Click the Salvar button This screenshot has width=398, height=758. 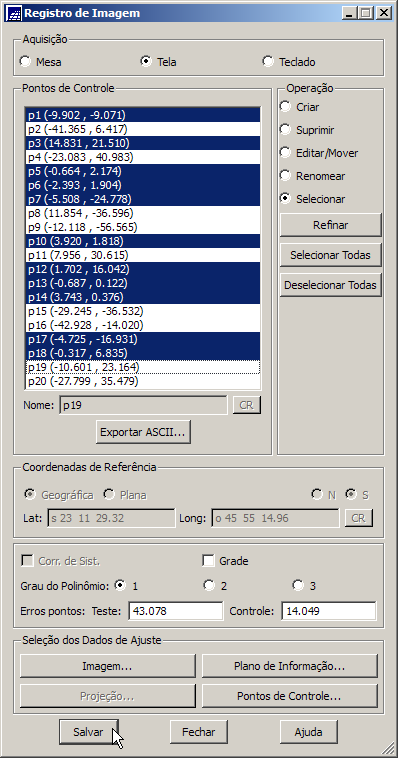(x=88, y=732)
